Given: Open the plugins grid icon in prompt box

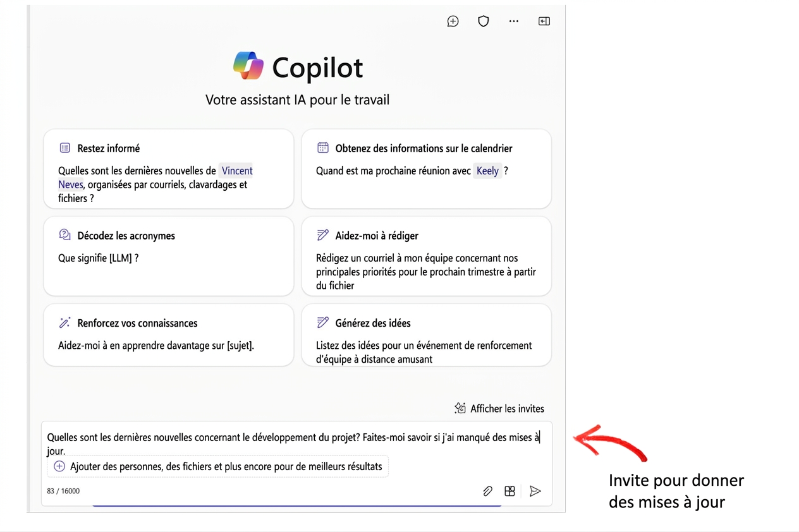Looking at the screenshot, I should pyautogui.click(x=509, y=491).
